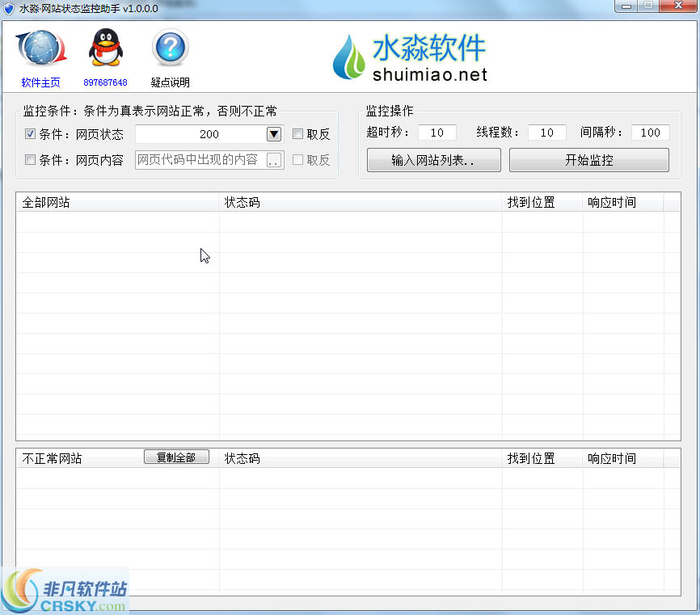
Task: Toggle 取反 beside the status code condition
Action: (x=296, y=134)
